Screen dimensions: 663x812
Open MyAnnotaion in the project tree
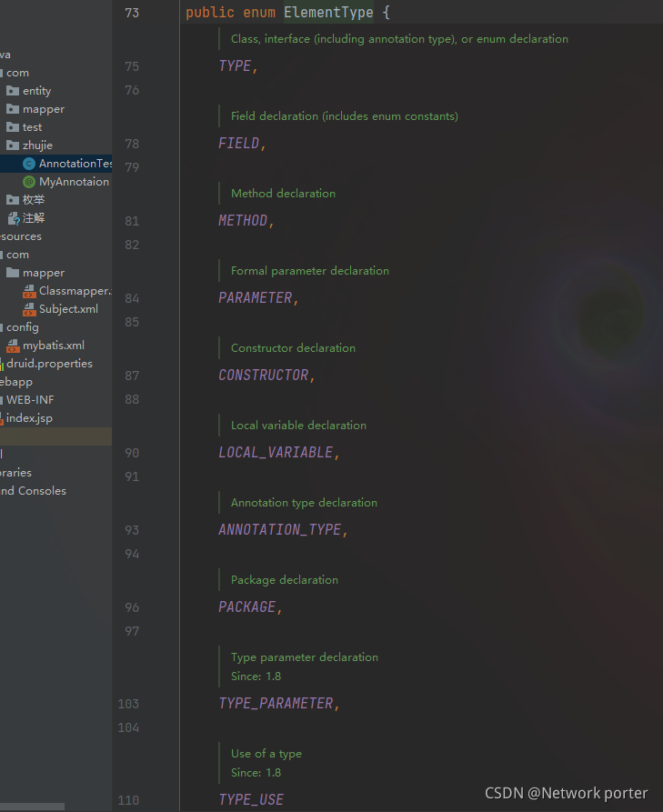click(x=74, y=182)
